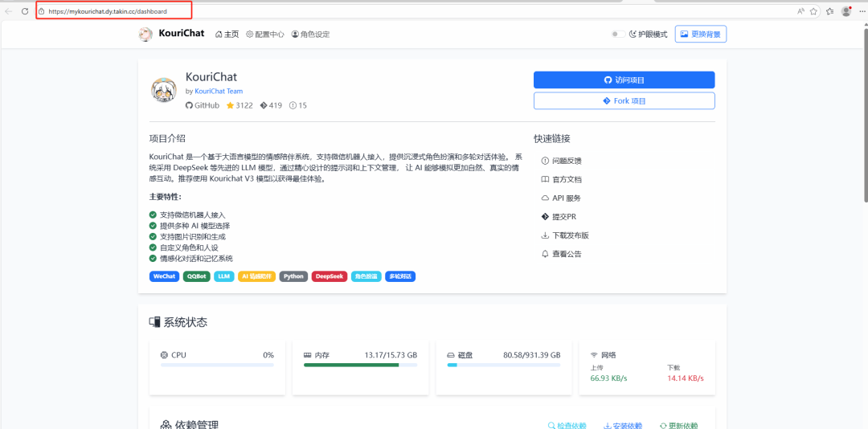Open API 服务 quick link

point(561,198)
